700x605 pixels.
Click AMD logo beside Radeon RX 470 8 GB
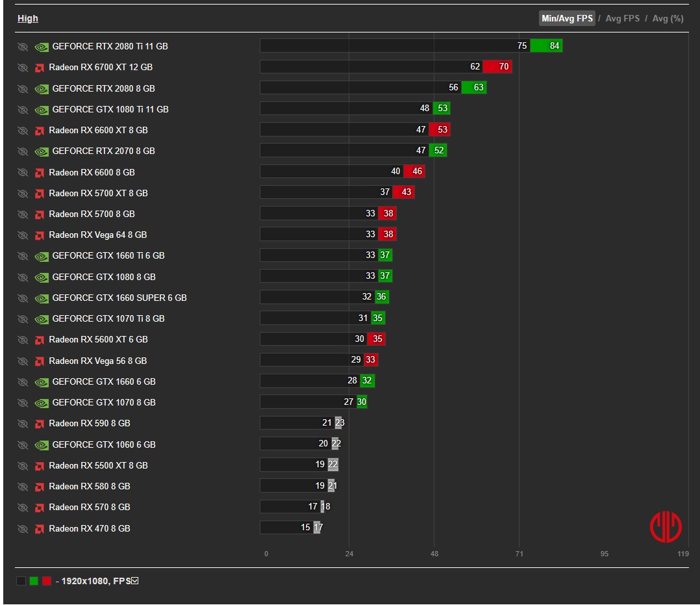39,529
